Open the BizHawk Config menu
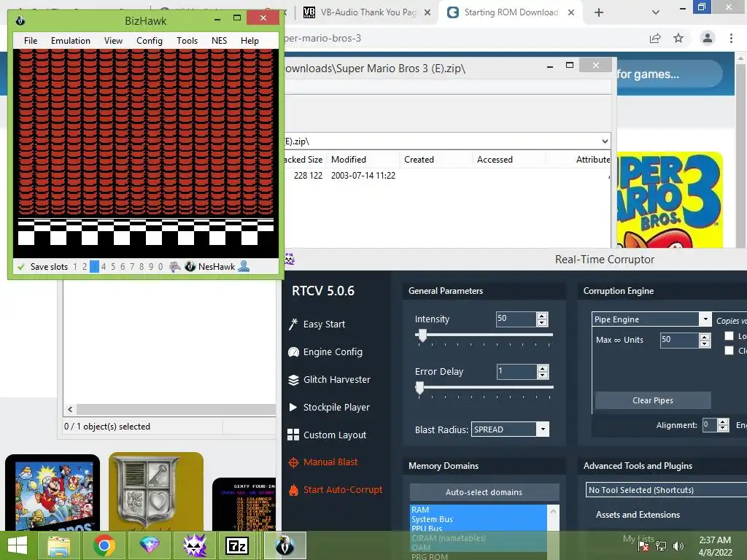 (x=150, y=41)
